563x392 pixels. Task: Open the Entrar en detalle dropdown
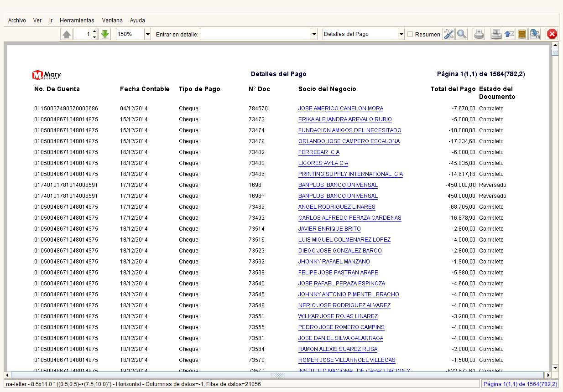pyautogui.click(x=314, y=34)
